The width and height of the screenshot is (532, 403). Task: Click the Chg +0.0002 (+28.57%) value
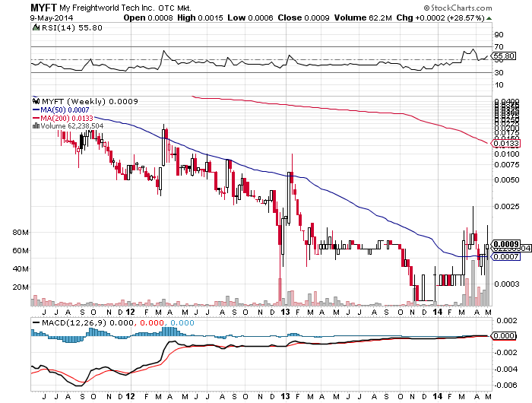pyautogui.click(x=440, y=17)
